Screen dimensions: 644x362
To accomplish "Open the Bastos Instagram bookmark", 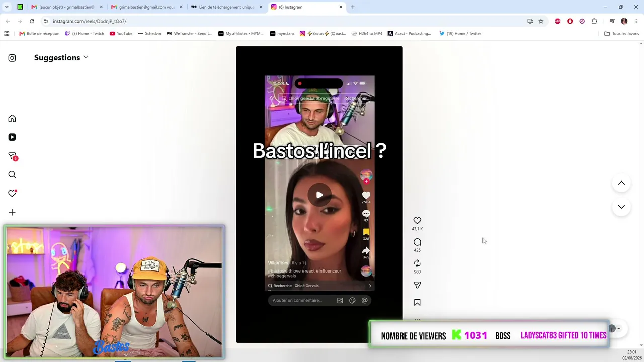I will click(x=323, y=34).
